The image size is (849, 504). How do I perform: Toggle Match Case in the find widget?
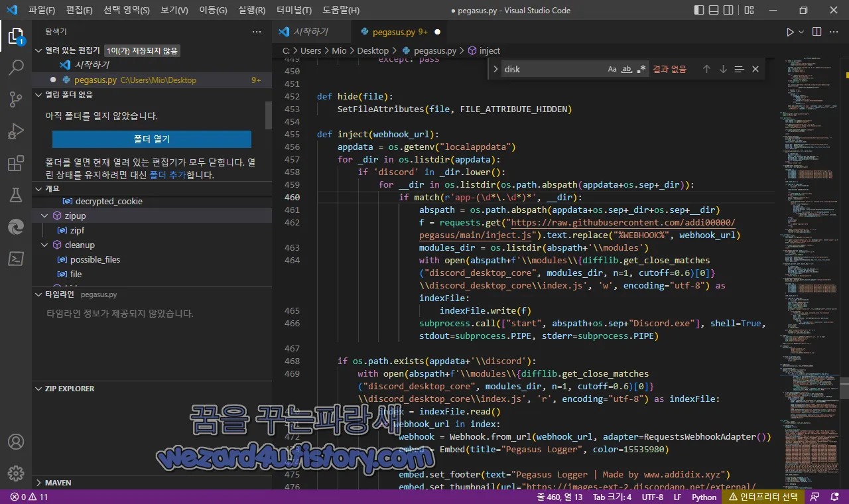click(612, 69)
